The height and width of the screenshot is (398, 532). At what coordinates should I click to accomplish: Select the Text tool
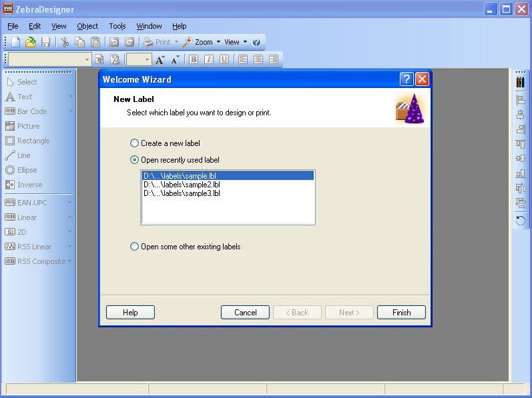coord(19,97)
